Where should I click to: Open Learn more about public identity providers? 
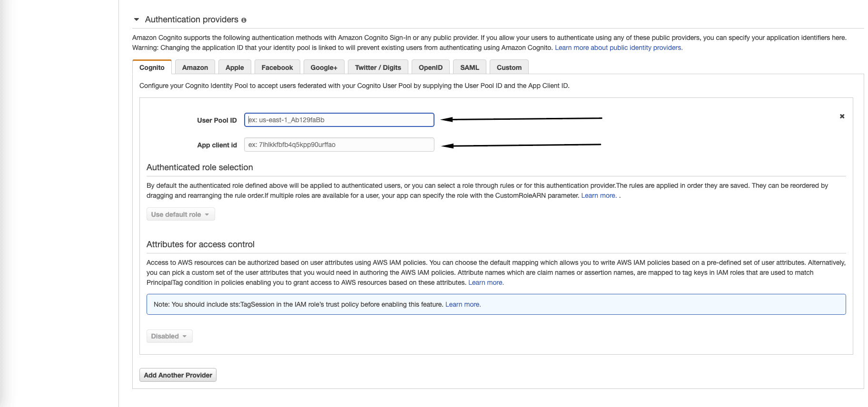click(x=619, y=48)
